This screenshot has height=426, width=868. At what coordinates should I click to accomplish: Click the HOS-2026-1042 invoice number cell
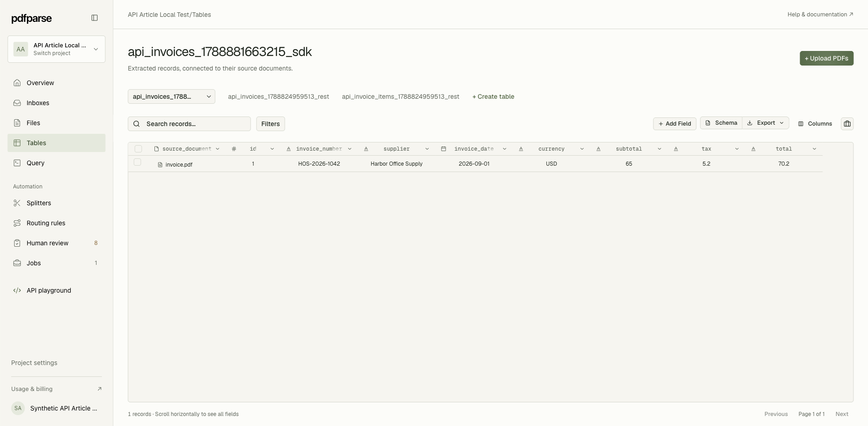point(319,164)
